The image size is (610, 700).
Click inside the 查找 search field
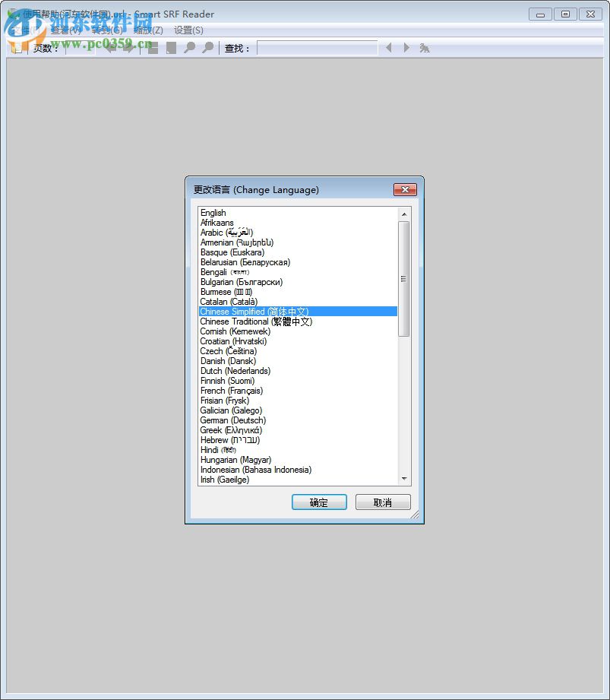319,47
